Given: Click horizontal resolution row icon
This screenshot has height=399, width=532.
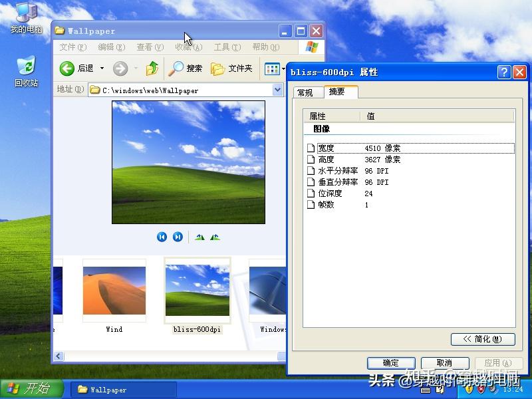Looking at the screenshot, I should tap(311, 170).
